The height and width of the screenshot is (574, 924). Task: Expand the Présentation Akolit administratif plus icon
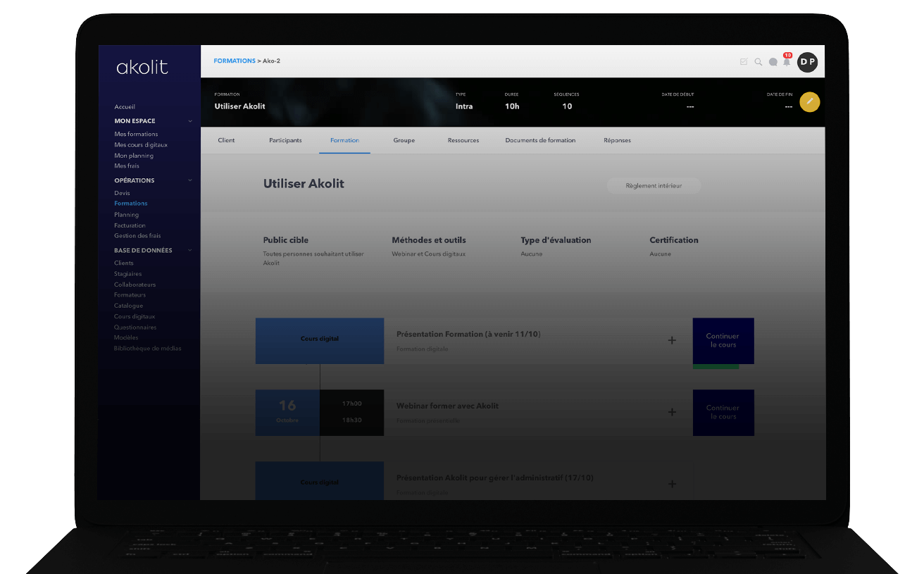pyautogui.click(x=672, y=484)
